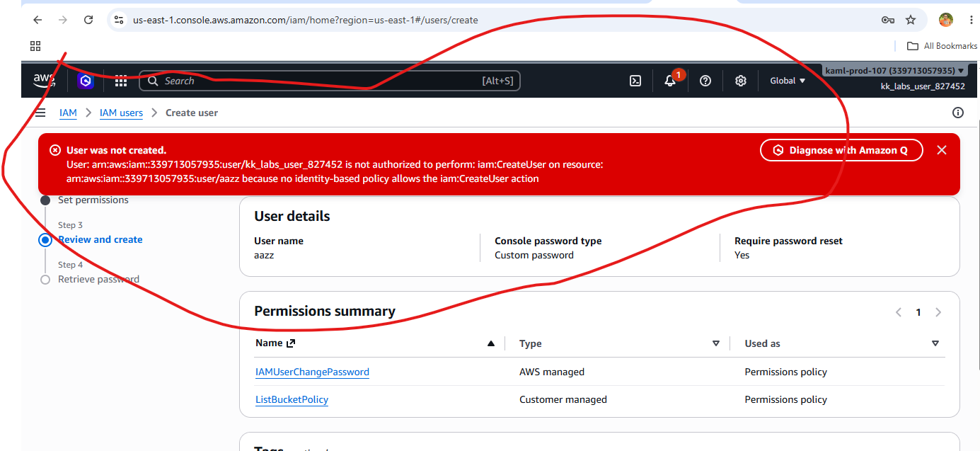
Task: Focus the AWS console search box
Action: 330,81
